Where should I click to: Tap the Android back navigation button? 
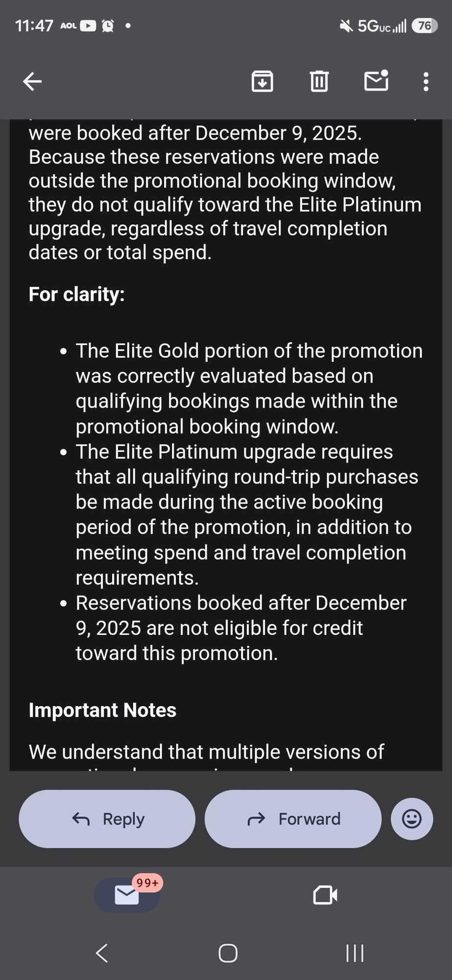pyautogui.click(x=101, y=953)
